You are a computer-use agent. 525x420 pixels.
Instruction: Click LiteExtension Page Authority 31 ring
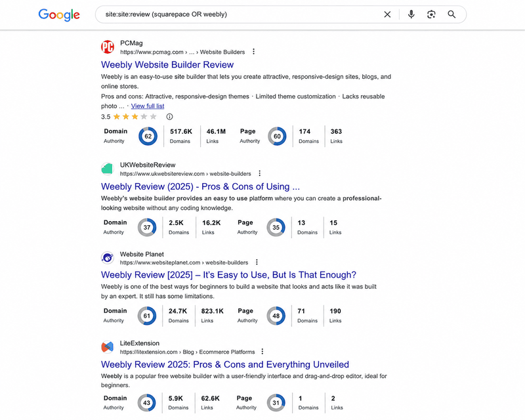coord(276,403)
